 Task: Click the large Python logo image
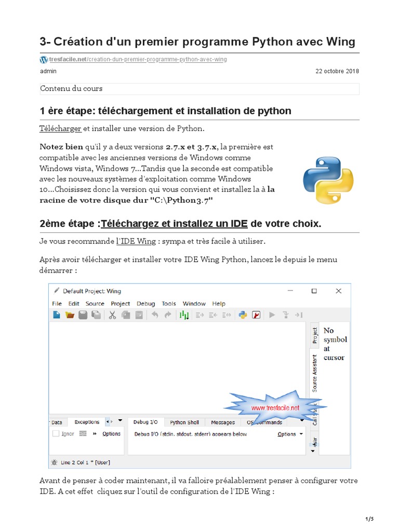[328, 180]
